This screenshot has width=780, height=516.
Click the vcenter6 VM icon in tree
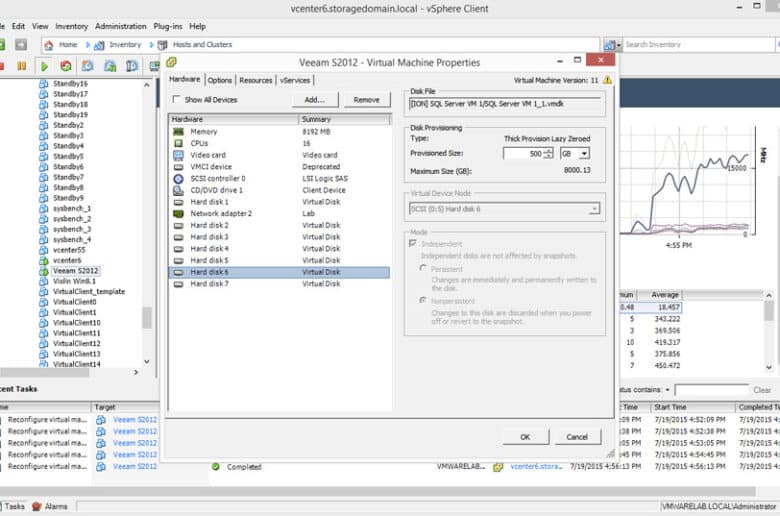(x=44, y=260)
